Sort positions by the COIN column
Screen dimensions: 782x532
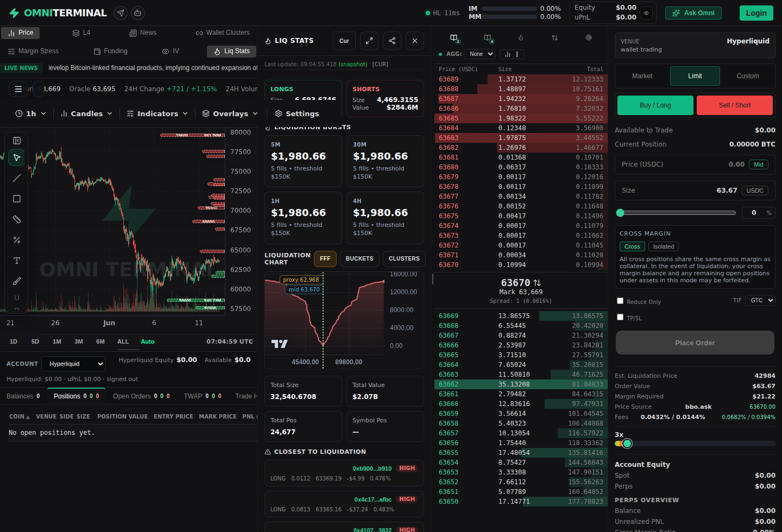pyautogui.click(x=20, y=416)
